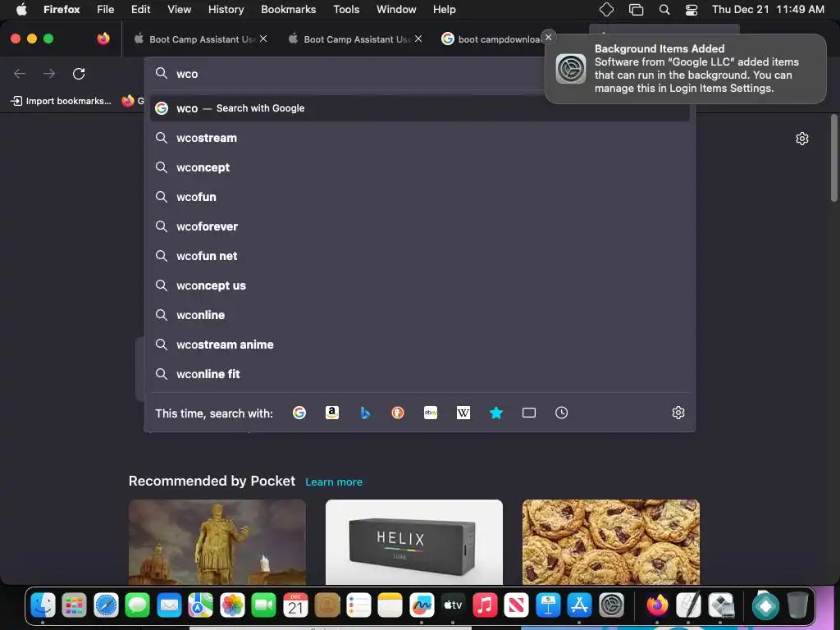The image size is (840, 630).
Task: Open the Tools menu
Action: click(x=346, y=10)
